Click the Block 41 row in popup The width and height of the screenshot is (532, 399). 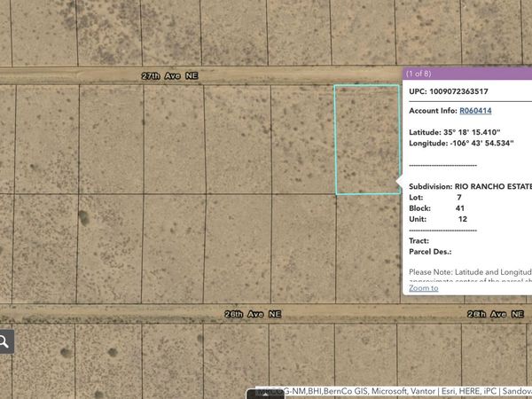(x=436, y=208)
